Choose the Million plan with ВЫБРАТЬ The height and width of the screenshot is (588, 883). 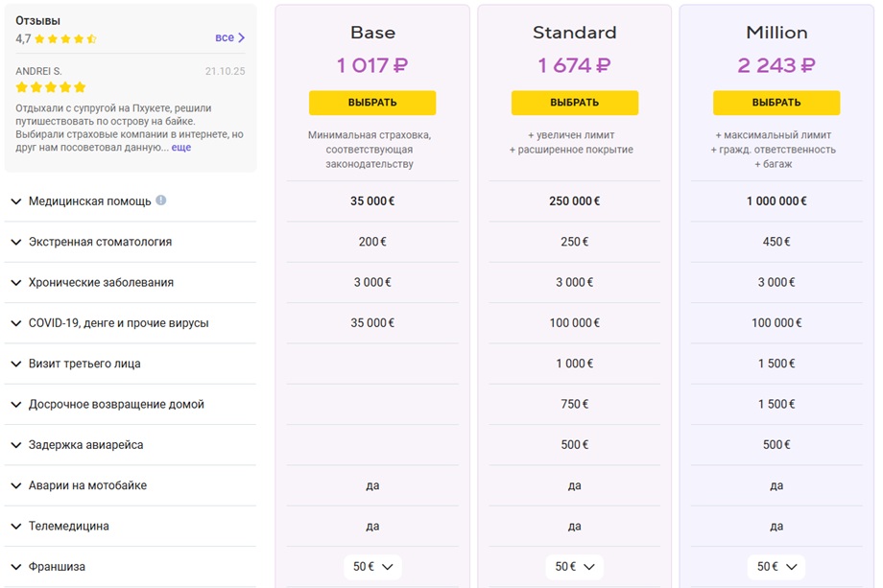point(776,103)
